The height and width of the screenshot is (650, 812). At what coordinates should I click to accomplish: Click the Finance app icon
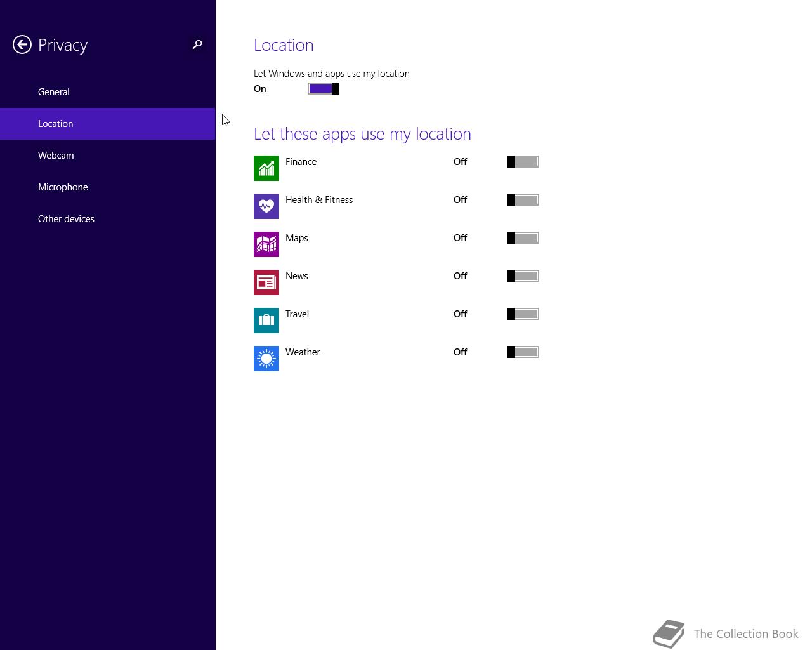266,168
